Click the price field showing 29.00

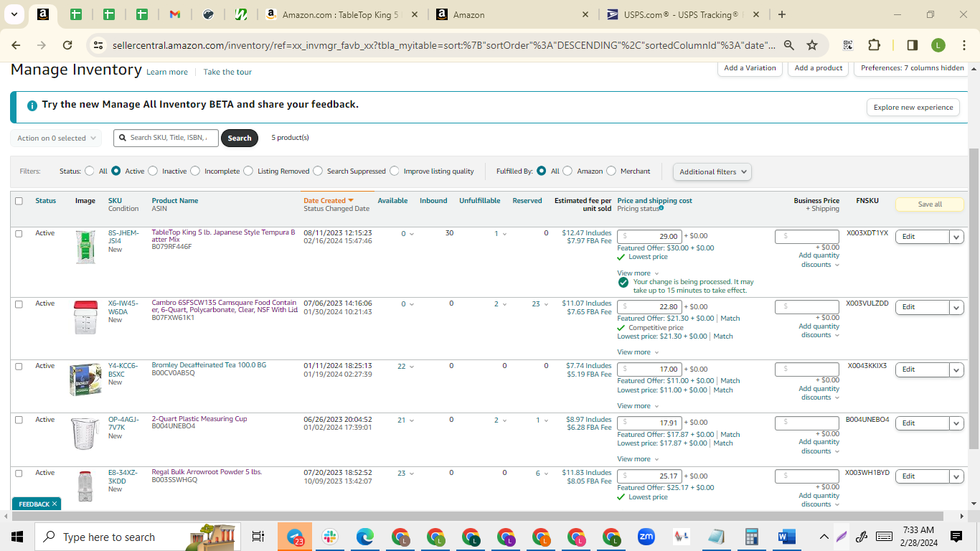tap(649, 236)
